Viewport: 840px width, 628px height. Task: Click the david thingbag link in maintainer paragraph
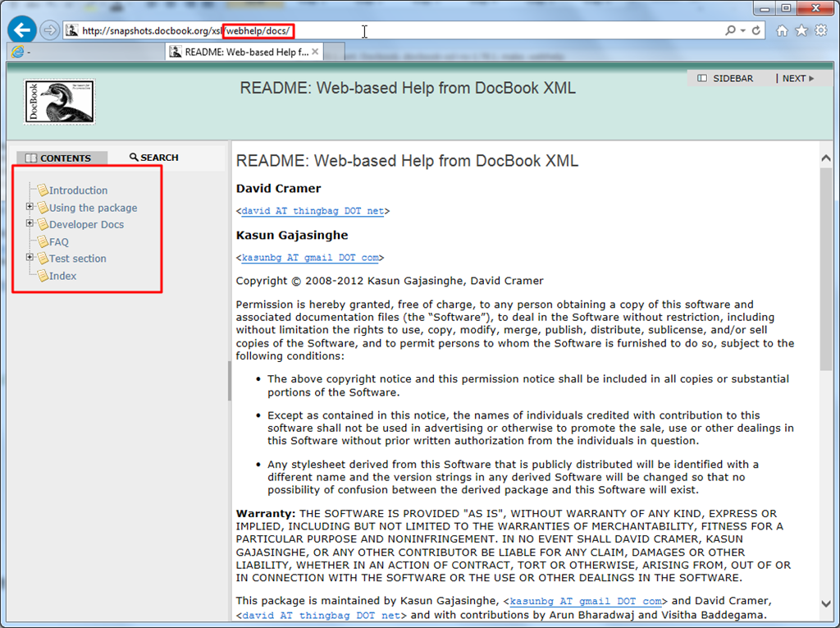321,615
